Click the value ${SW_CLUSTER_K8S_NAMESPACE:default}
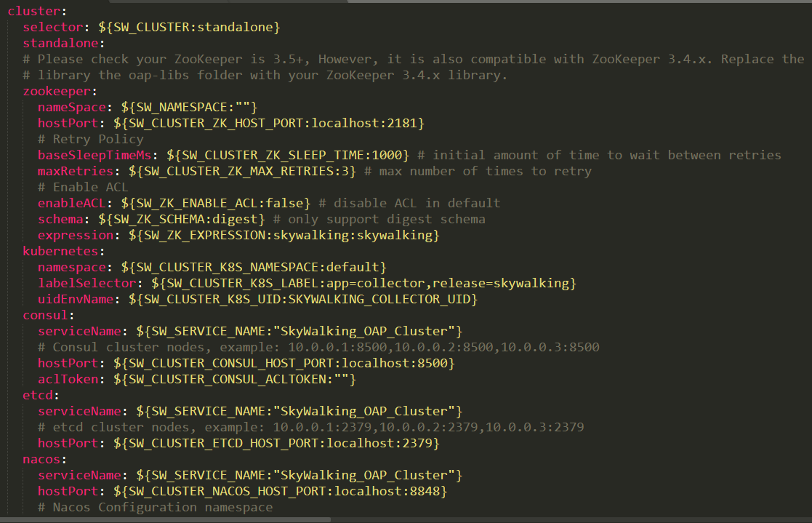Screen dimensions: 812x523 [254, 268]
